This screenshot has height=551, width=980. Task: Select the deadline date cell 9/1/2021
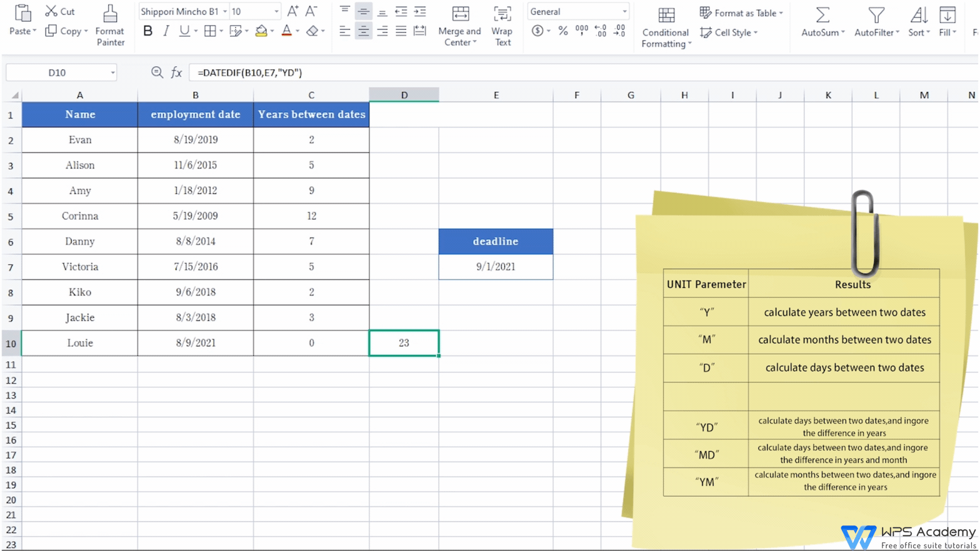tap(496, 267)
